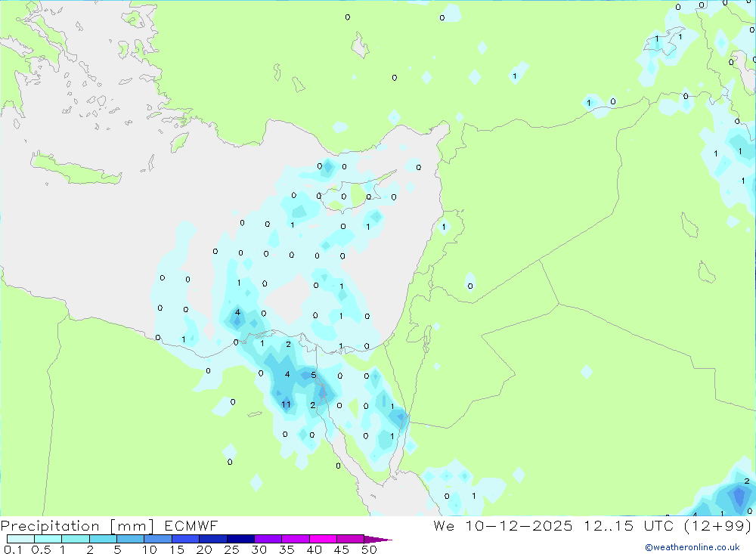Click legend scale label '15'
The height and width of the screenshot is (554, 756).
coord(177,549)
